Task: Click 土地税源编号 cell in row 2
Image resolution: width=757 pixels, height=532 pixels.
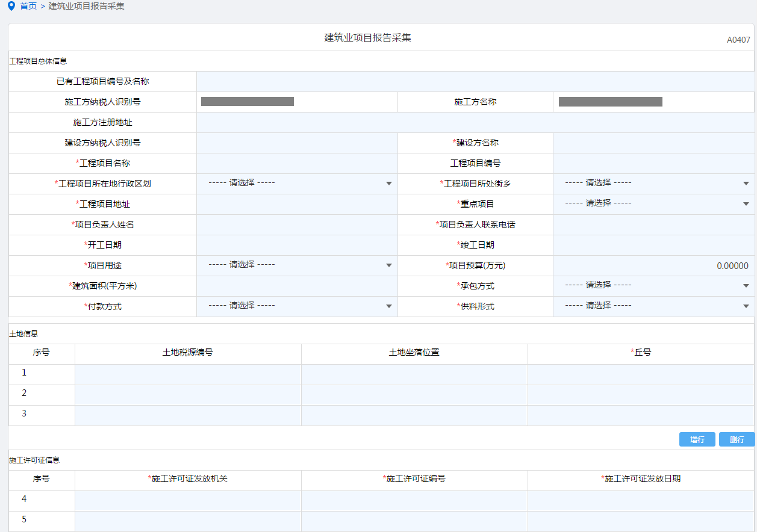Action: click(188, 395)
